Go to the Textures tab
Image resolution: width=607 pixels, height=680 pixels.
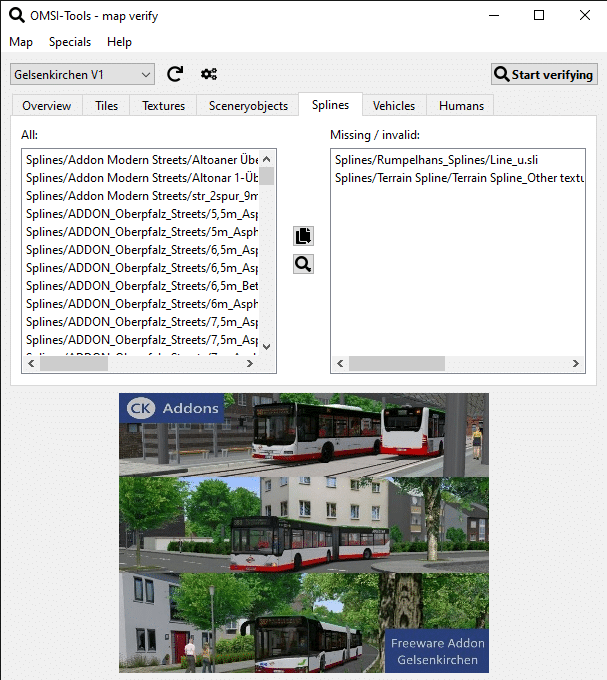[163, 105]
